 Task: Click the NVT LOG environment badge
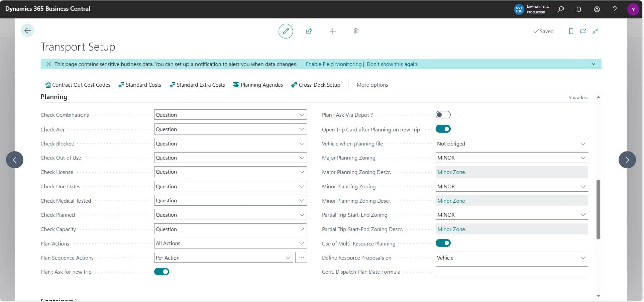[519, 9]
